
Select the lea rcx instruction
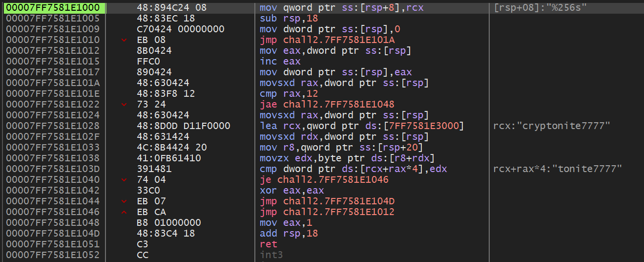pos(361,126)
